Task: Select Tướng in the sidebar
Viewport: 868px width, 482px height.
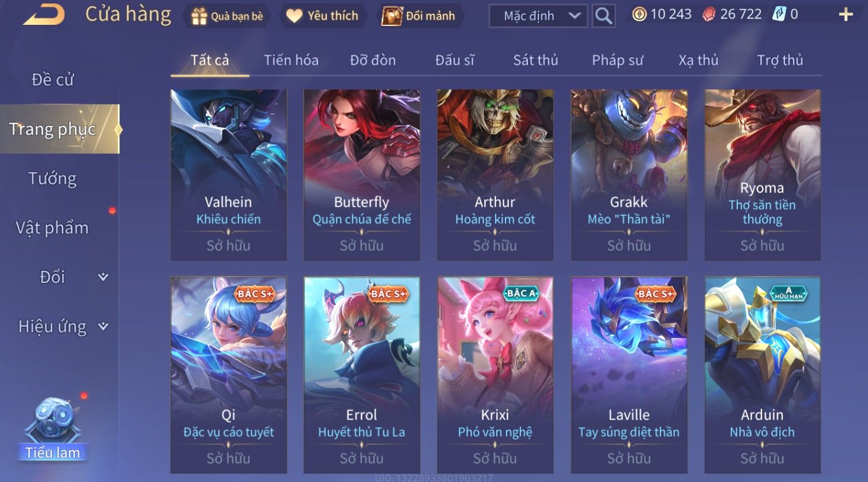Action: click(x=52, y=179)
